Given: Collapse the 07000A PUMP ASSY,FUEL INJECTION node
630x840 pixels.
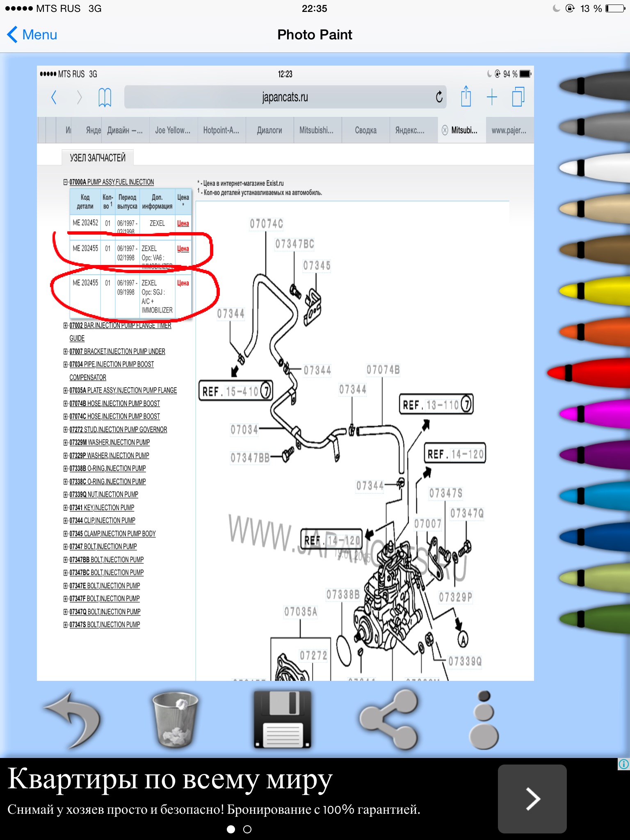Looking at the screenshot, I should [x=66, y=182].
